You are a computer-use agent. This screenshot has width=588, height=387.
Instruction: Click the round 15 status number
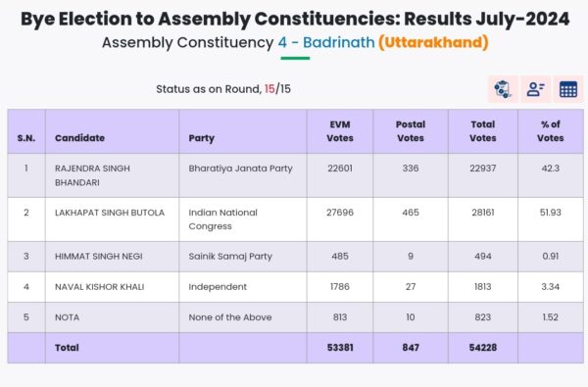(x=269, y=89)
